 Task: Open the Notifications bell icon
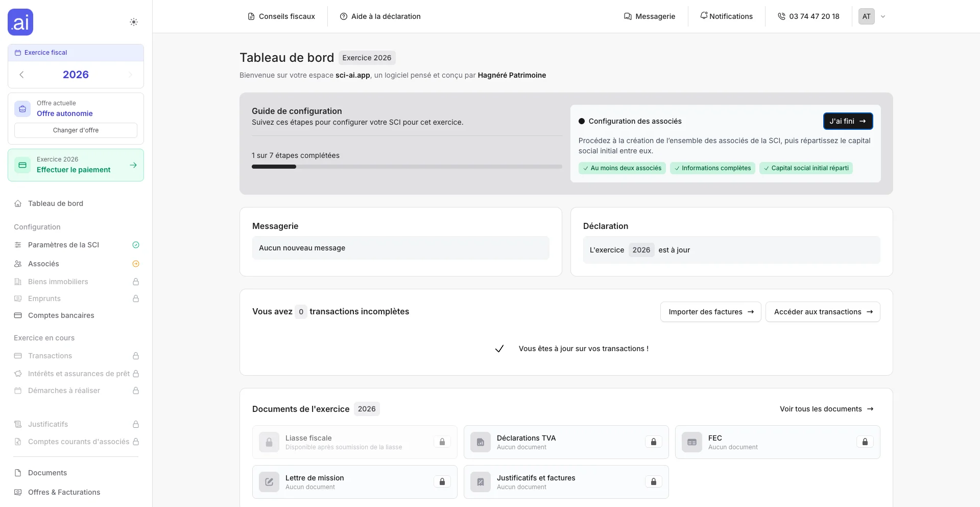point(704,16)
